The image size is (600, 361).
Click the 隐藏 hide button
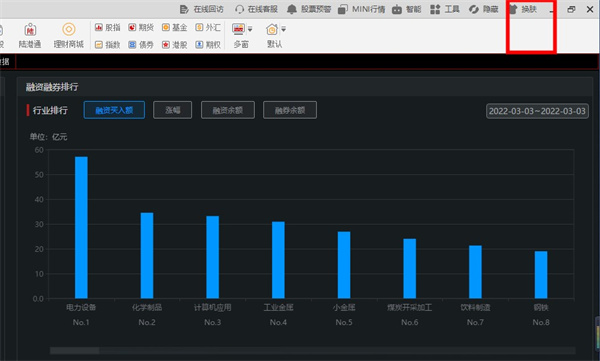[484, 9]
